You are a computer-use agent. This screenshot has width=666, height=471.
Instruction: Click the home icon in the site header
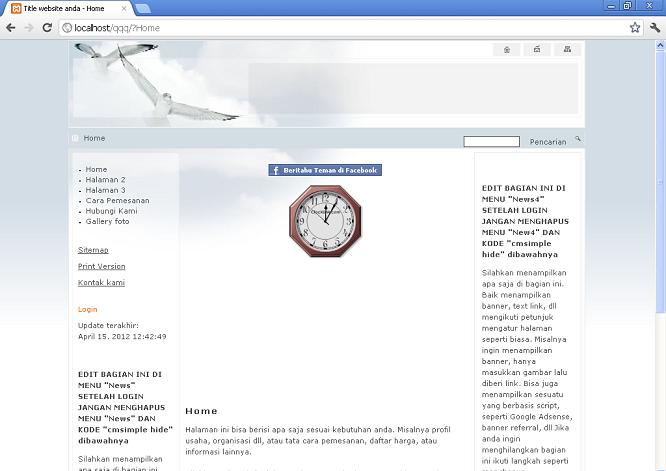507,50
